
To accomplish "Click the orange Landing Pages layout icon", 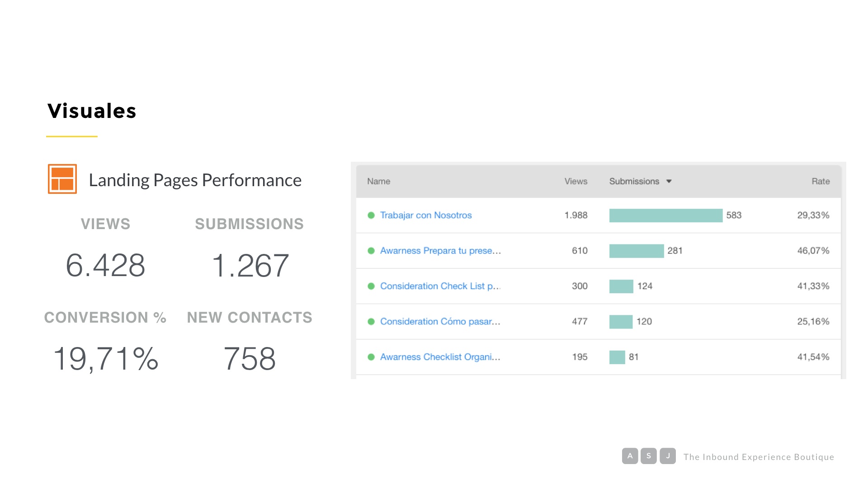I will pyautogui.click(x=62, y=179).
